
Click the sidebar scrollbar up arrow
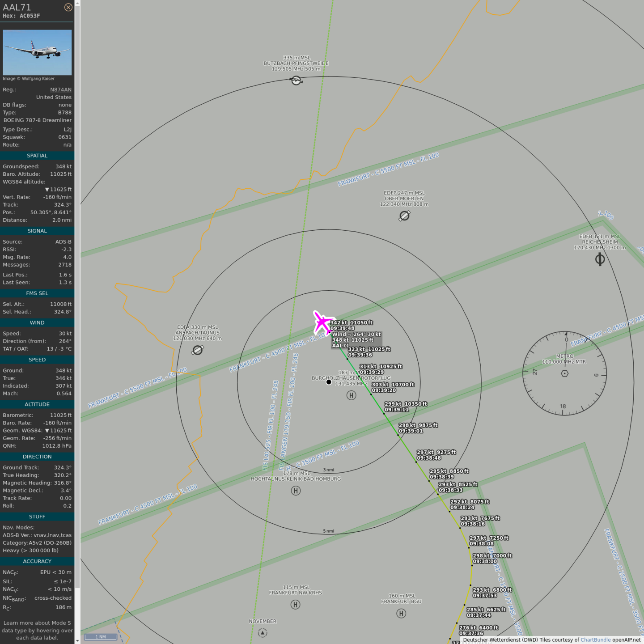(77, 3)
